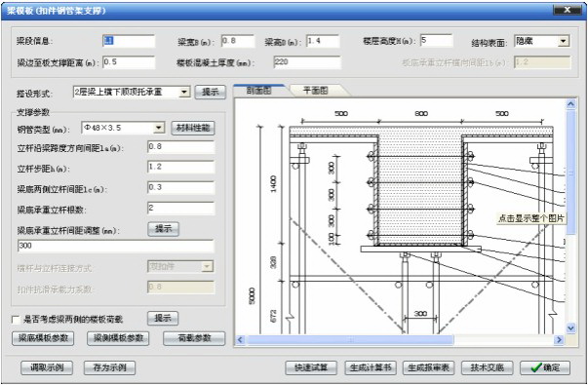
Task: Switch to the 剖面图 tab
Action: [x=259, y=91]
